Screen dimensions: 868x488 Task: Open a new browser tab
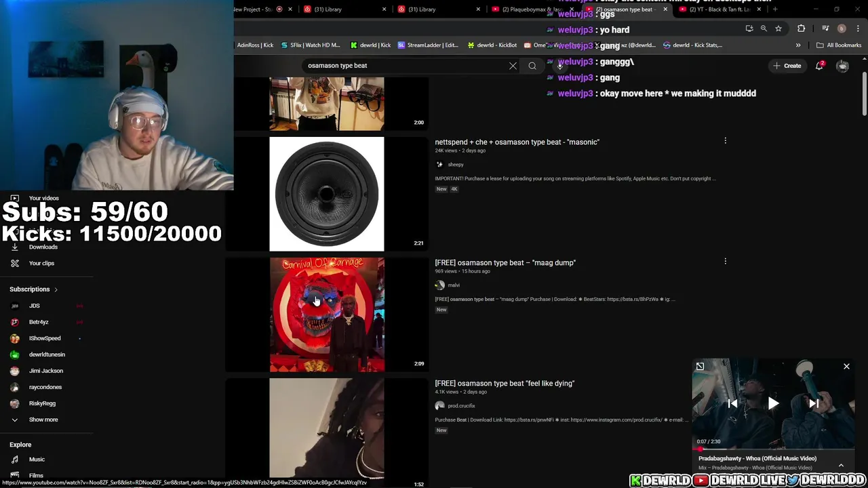pyautogui.click(x=775, y=9)
